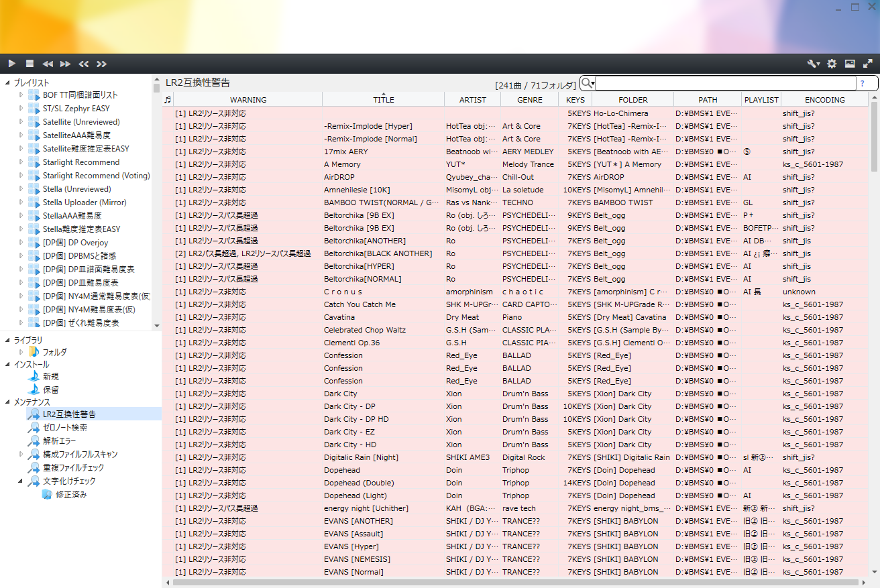Viewport: 880px width, 588px height.
Task: Click the picture view icon in toolbar
Action: click(x=850, y=64)
